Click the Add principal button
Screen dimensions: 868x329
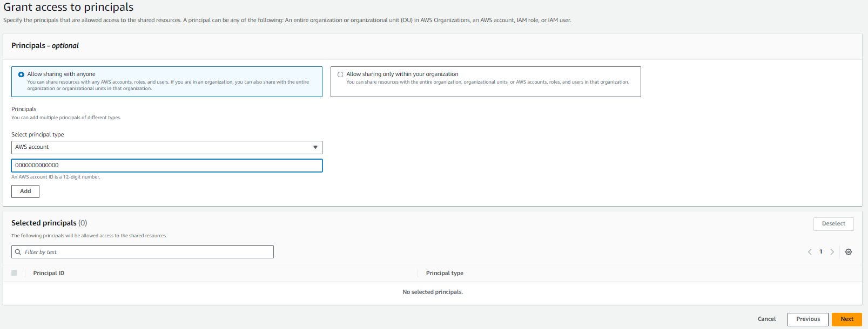(x=25, y=191)
